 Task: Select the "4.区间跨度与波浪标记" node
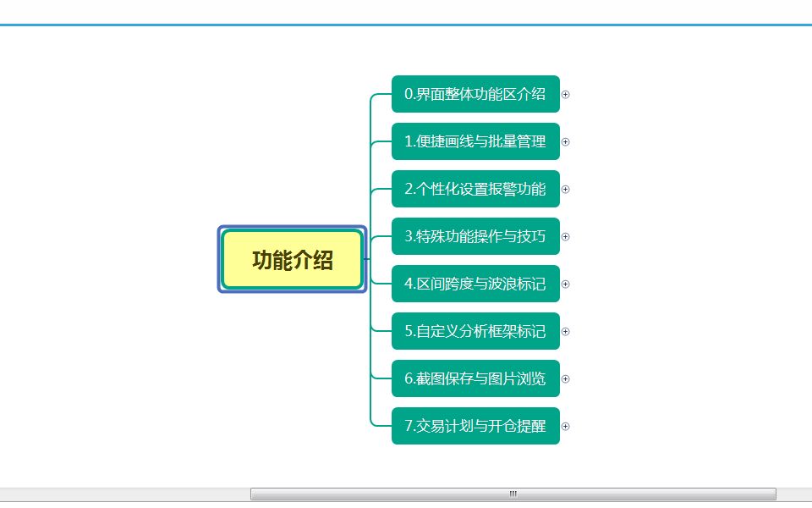click(x=476, y=285)
